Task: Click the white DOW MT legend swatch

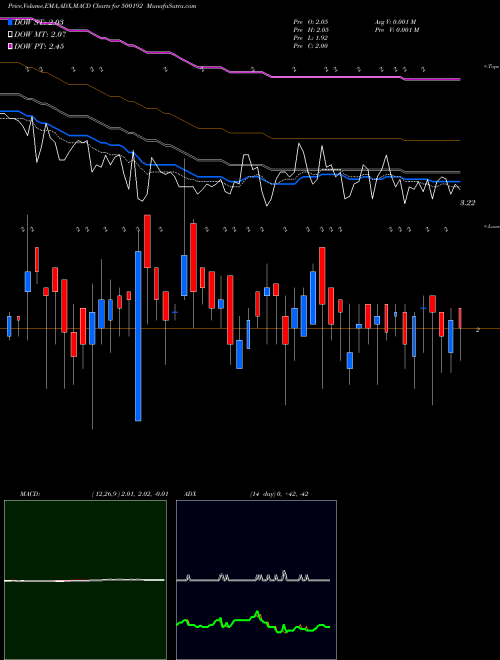Action: pos(10,34)
